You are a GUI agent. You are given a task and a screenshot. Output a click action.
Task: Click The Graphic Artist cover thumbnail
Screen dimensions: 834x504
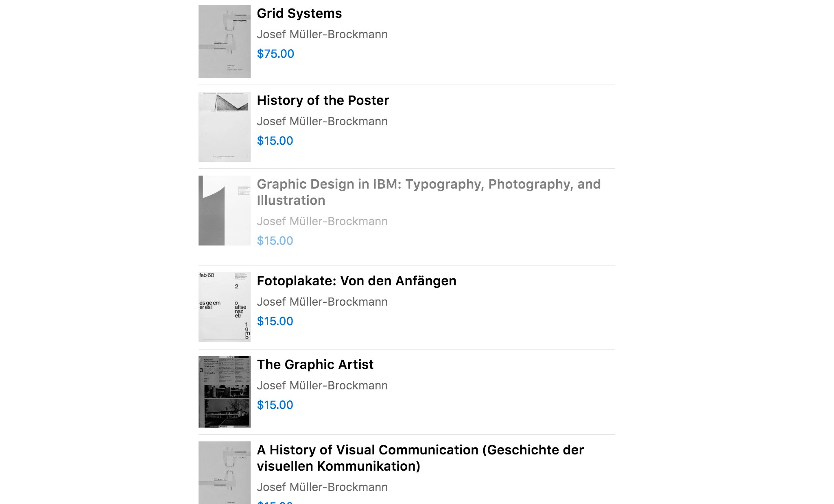coord(224,392)
